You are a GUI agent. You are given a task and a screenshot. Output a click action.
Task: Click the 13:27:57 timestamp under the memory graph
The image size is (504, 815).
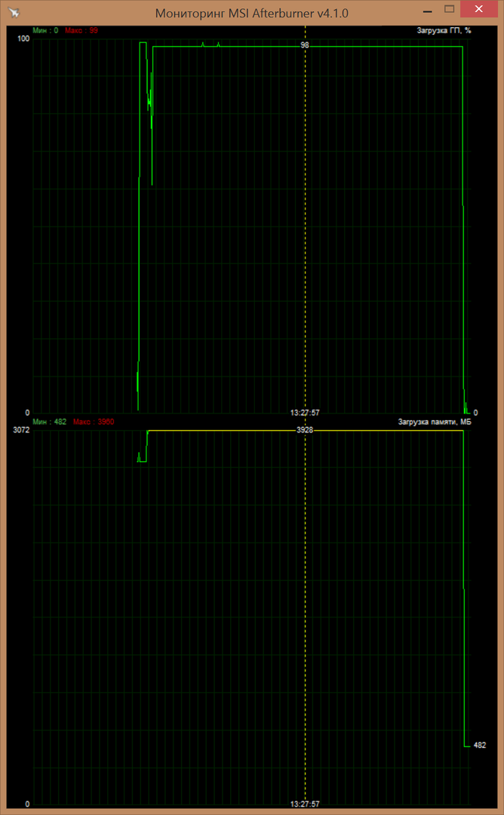(305, 804)
